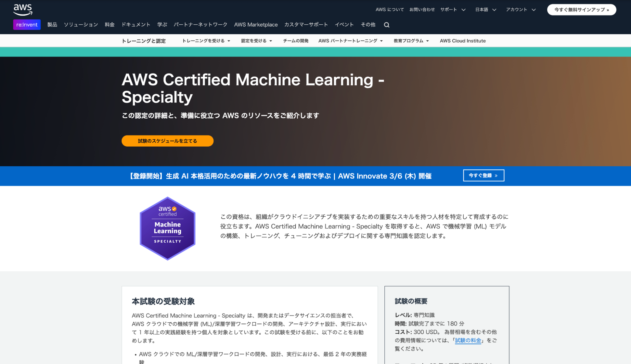The width and height of the screenshot is (631, 364).
Task: Select 学ぶ in the navigation bar
Action: pos(162,25)
